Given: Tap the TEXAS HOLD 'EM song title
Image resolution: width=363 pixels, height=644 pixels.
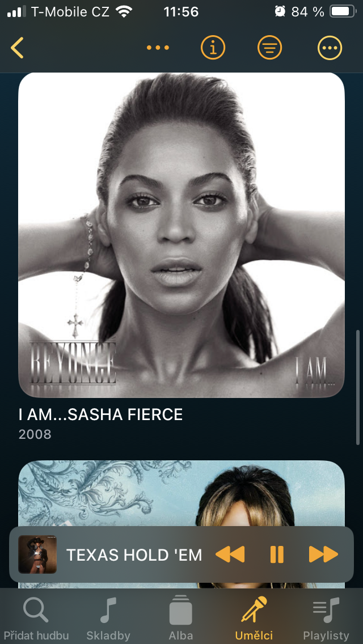Looking at the screenshot, I should click(134, 555).
